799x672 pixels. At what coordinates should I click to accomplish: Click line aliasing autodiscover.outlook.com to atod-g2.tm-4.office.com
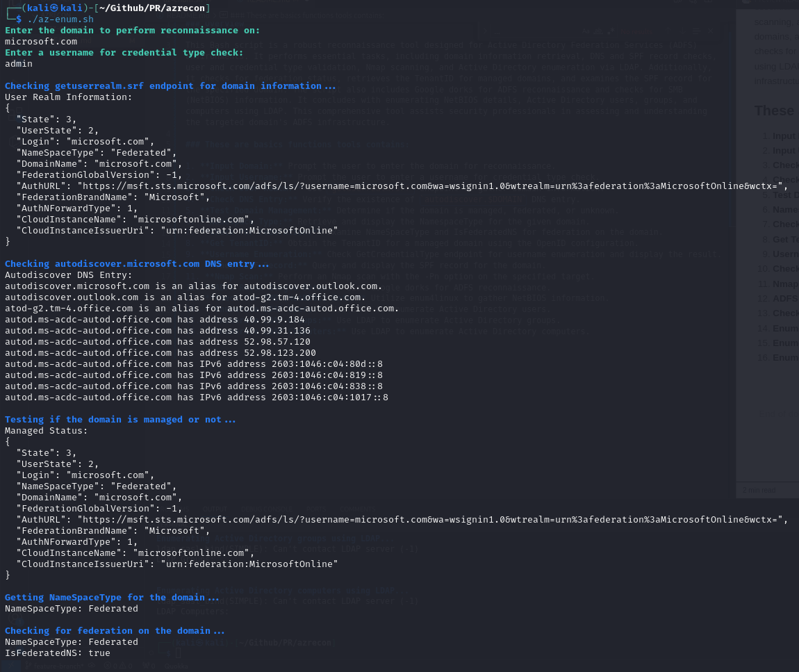point(185,297)
